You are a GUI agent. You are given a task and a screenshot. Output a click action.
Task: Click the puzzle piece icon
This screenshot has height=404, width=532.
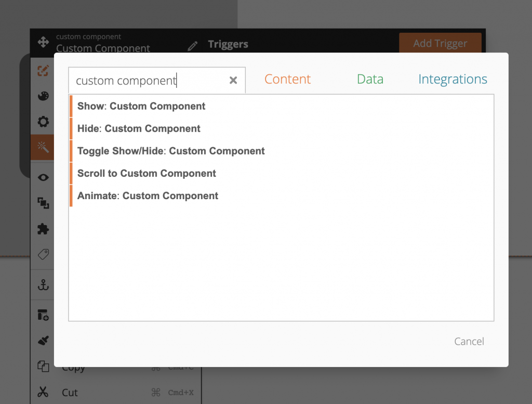click(43, 229)
